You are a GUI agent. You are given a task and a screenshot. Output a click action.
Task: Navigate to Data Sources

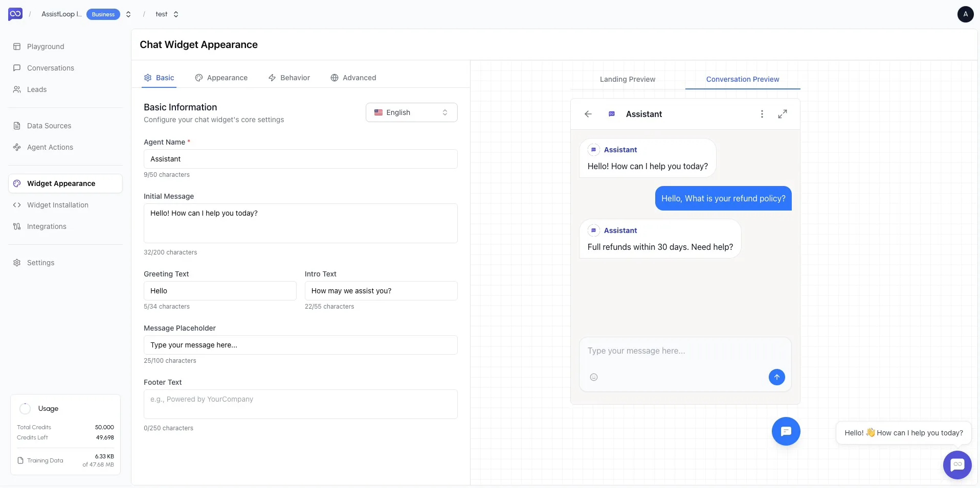coord(65,126)
